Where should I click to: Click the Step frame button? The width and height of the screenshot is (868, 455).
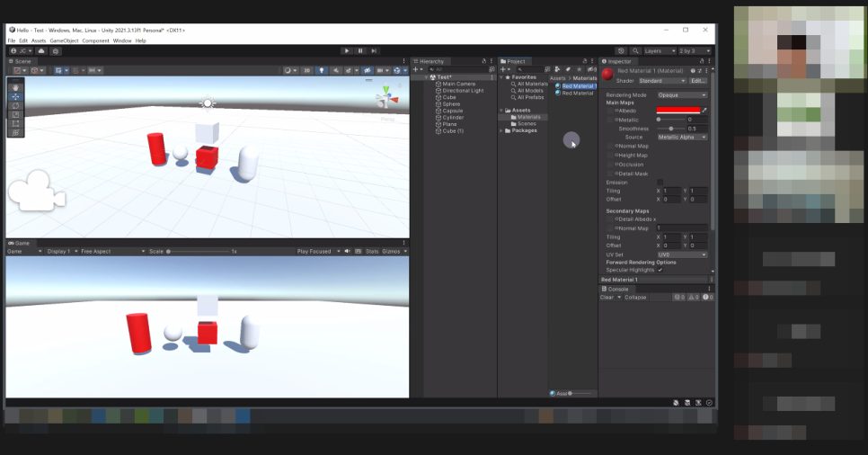(374, 51)
